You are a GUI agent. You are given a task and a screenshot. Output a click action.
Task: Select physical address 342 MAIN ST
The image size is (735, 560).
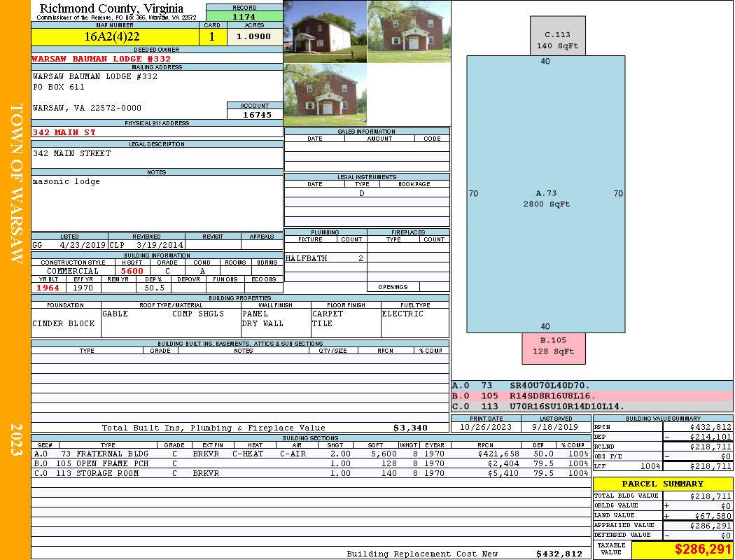tap(64, 132)
